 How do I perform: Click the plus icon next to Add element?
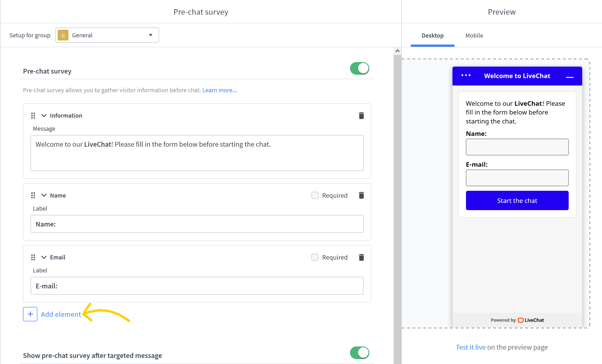click(30, 314)
